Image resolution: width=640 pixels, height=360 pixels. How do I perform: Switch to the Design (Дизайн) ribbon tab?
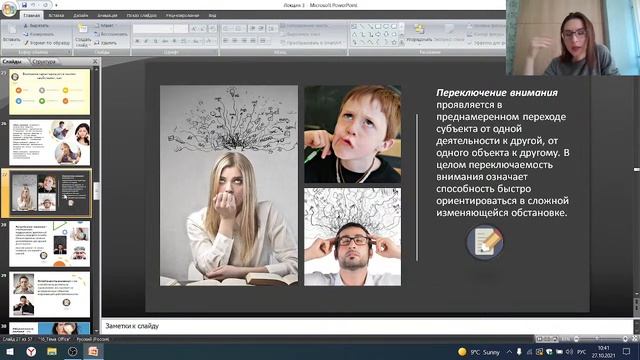pos(81,16)
